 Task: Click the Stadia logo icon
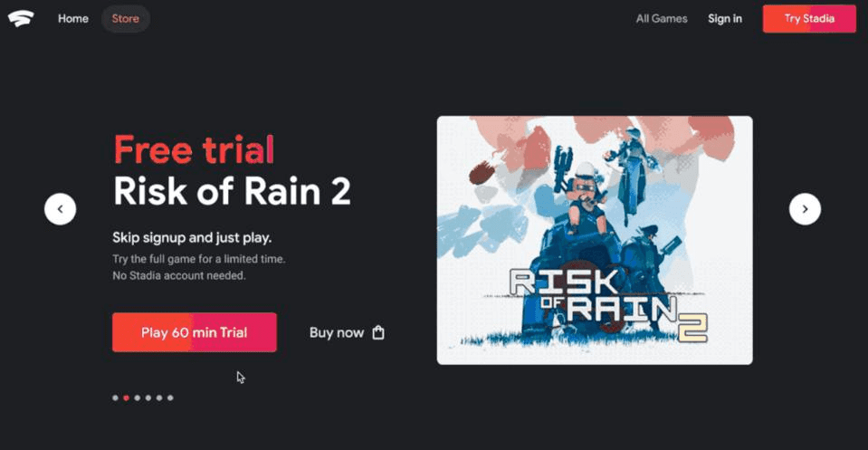pyautogui.click(x=21, y=18)
